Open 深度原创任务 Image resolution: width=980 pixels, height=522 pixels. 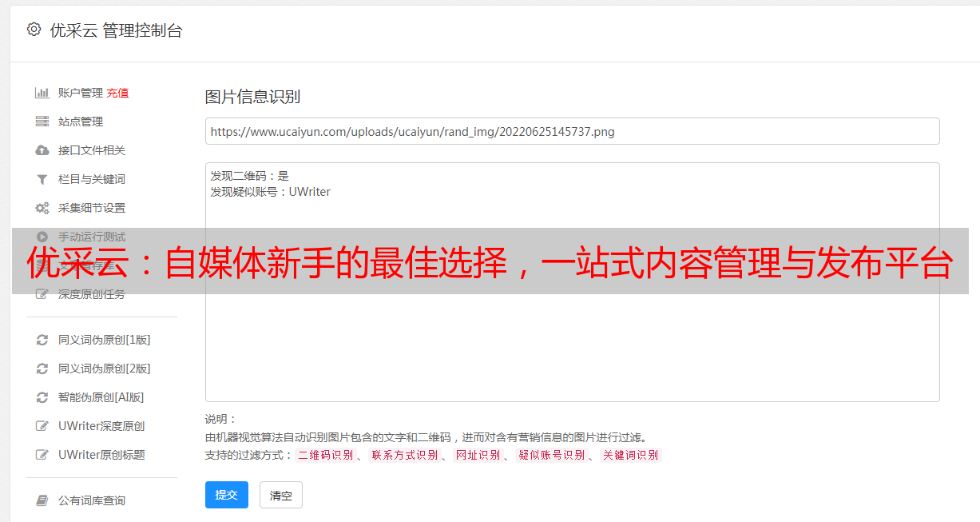click(x=92, y=294)
